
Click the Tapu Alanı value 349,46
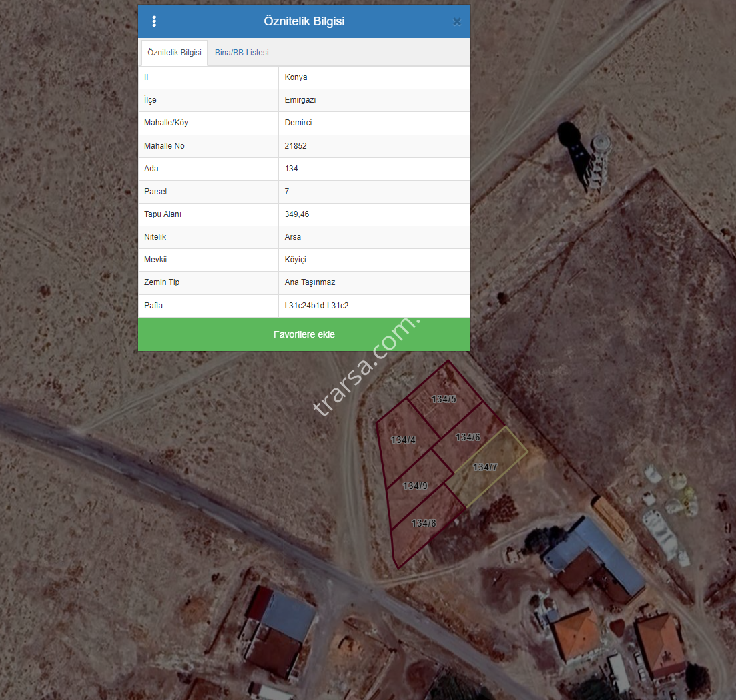click(x=374, y=214)
